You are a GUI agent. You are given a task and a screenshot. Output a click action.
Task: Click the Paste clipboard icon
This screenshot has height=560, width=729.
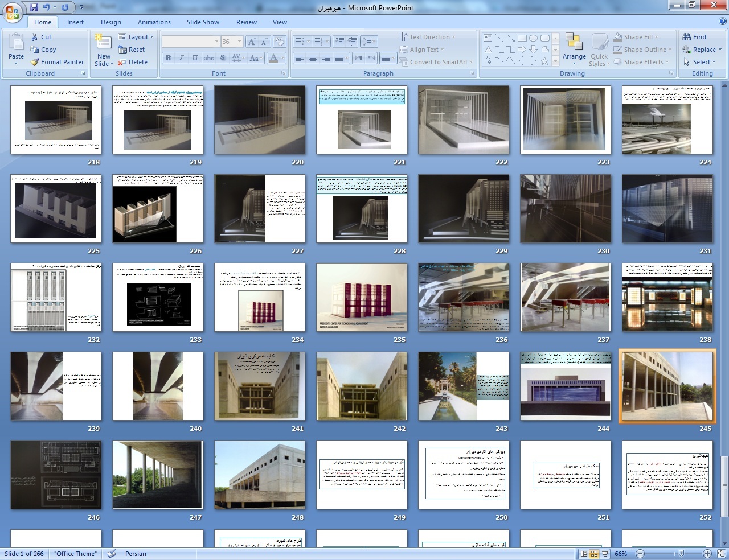16,43
